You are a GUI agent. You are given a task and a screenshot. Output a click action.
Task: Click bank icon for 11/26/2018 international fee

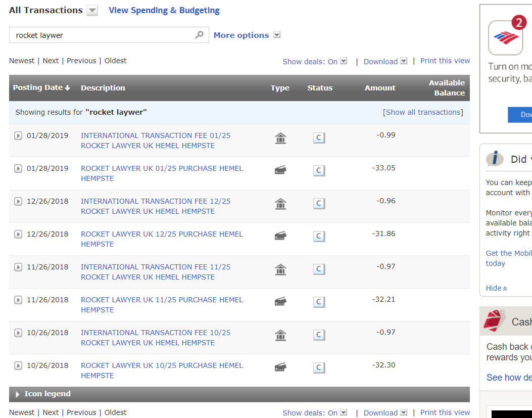click(x=280, y=269)
